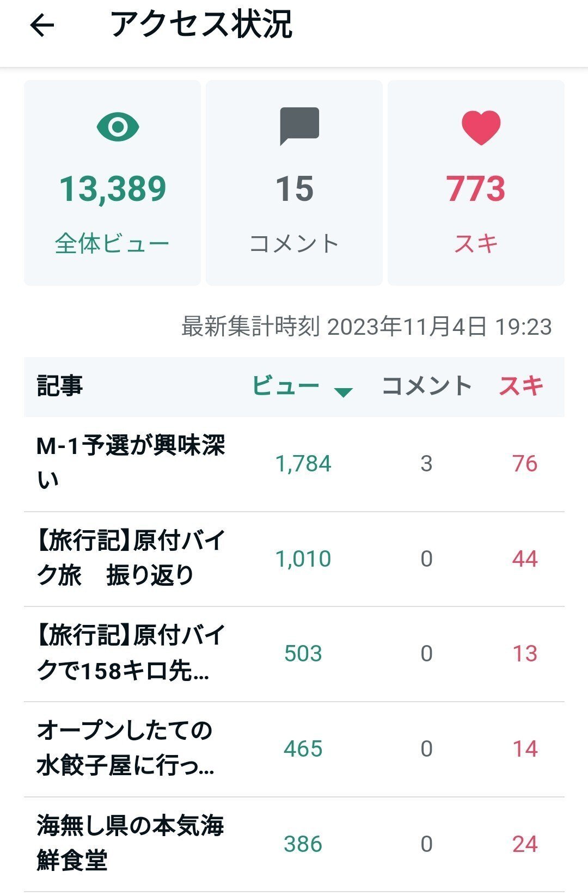Click the 記事 column header
Viewport: 588px width, 896px height.
click(60, 386)
